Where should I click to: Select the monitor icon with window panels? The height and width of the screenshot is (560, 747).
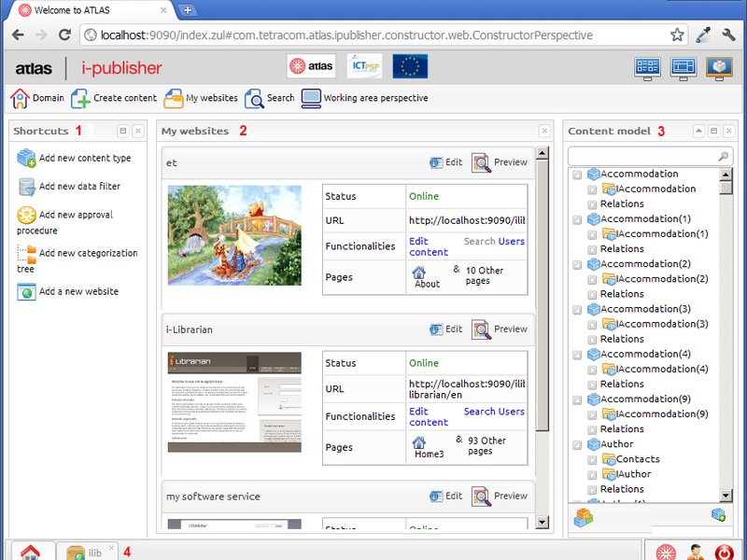click(x=684, y=67)
